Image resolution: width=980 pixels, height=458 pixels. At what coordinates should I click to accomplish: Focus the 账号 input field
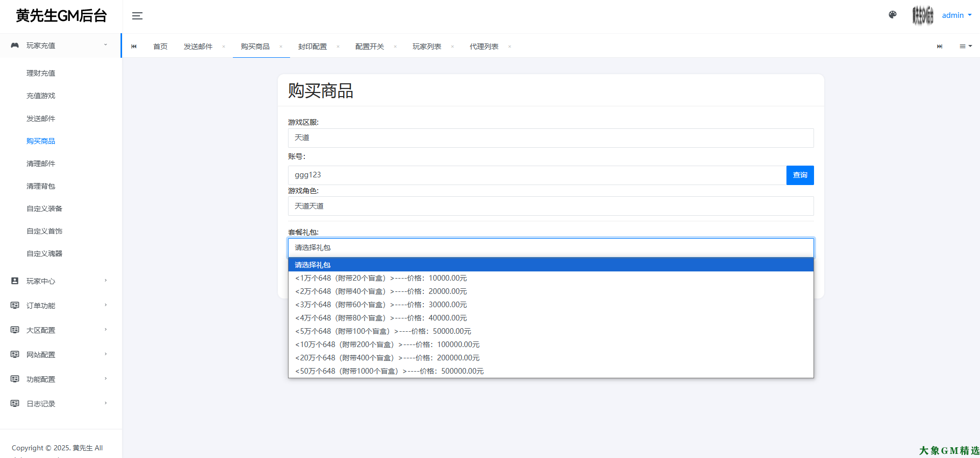[537, 175]
